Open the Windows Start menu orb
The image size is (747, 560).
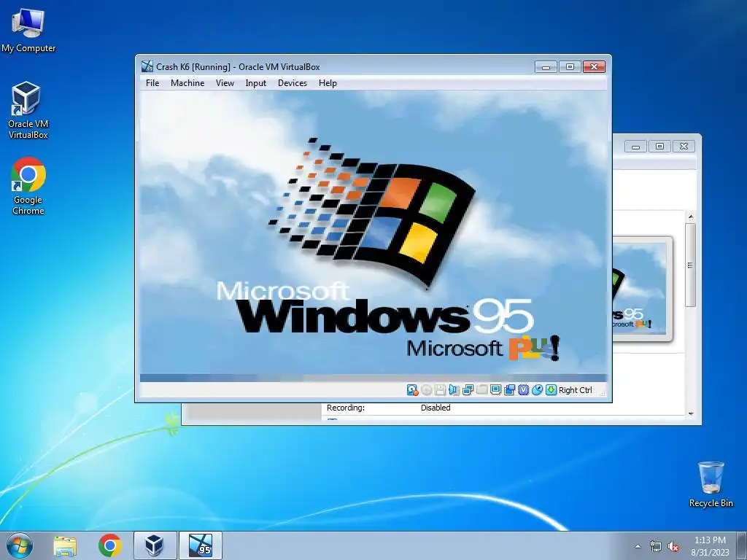pyautogui.click(x=20, y=545)
